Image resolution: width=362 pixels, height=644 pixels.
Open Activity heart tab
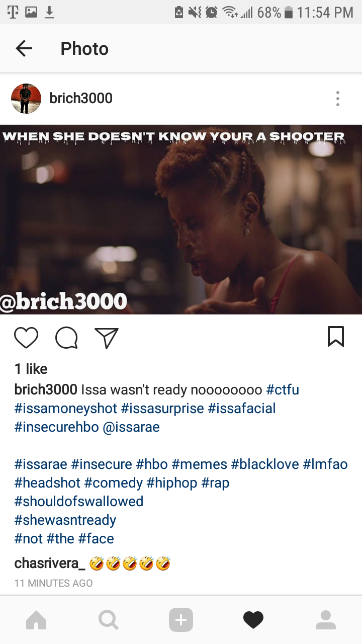[x=253, y=620]
